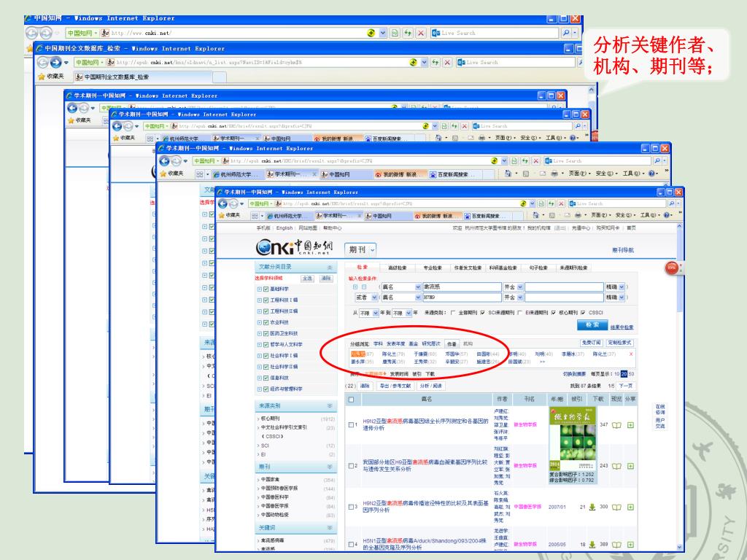Switch to the 专业检索 search tab

coord(433,268)
